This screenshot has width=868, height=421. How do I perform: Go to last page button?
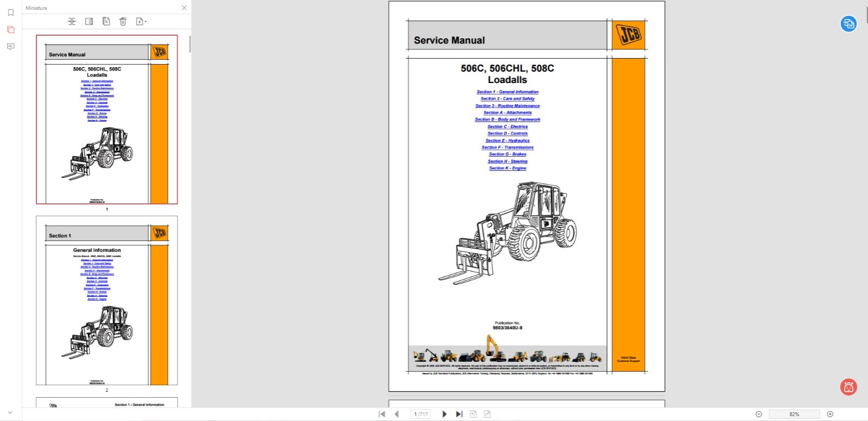459,414
